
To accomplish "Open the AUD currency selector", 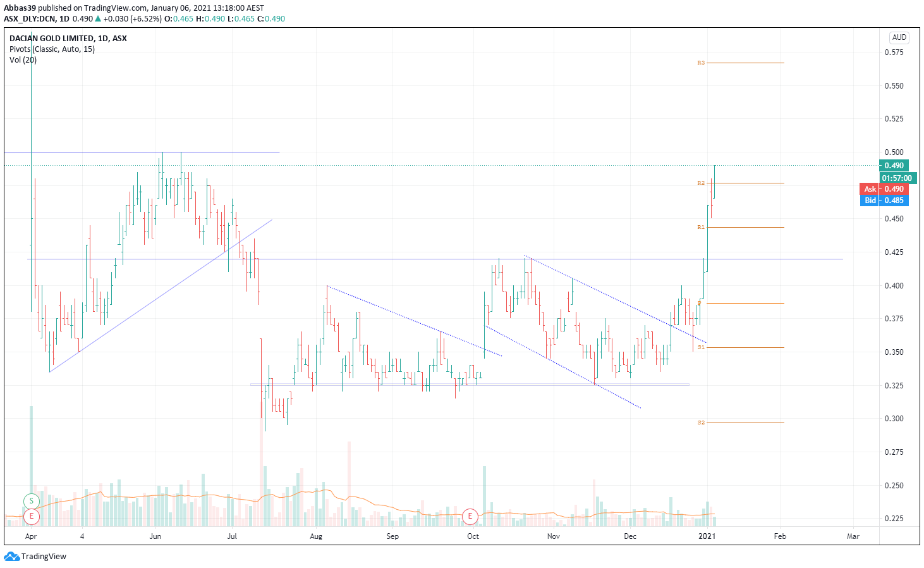I will click(x=899, y=37).
